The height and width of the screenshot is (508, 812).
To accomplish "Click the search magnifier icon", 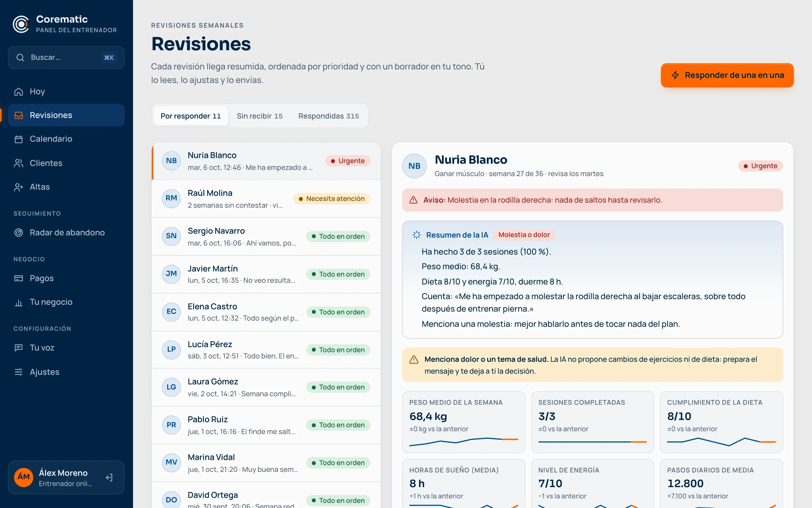I will pyautogui.click(x=20, y=58).
